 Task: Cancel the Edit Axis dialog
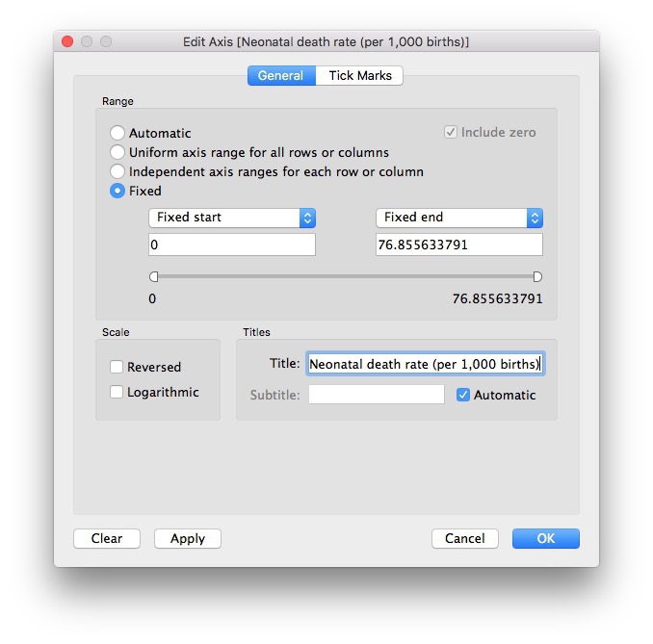tap(464, 538)
